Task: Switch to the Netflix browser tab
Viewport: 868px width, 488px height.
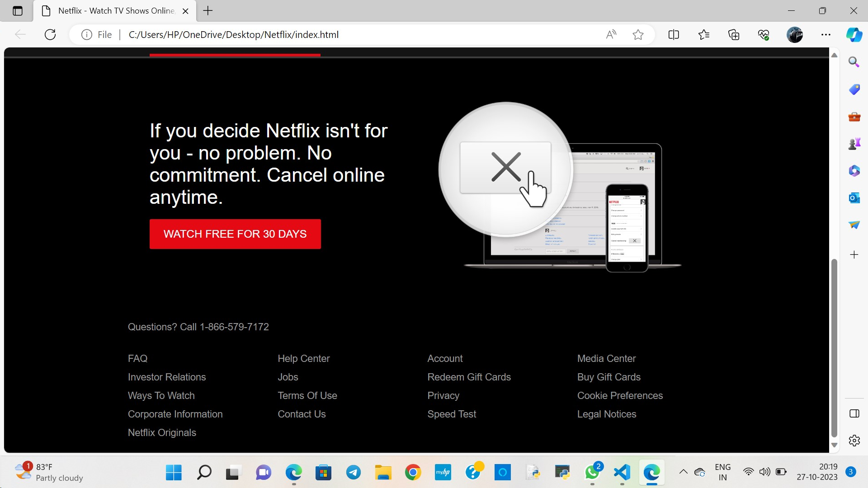Action: 113,11
